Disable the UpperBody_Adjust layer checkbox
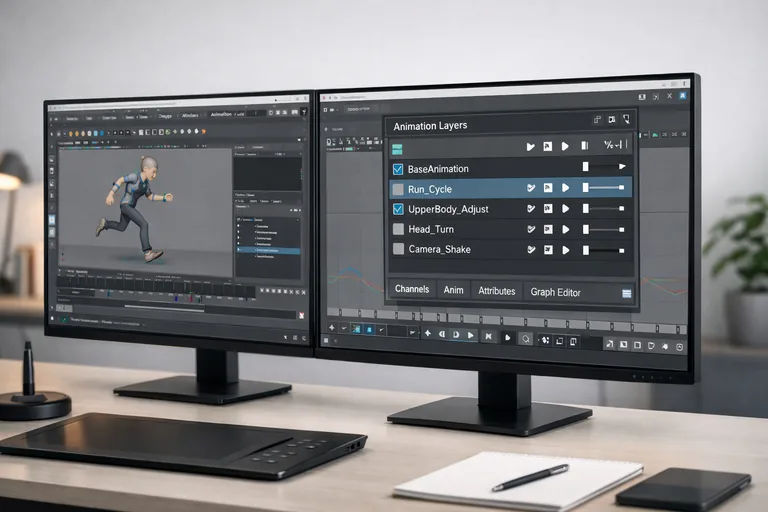The width and height of the screenshot is (768, 512). tap(398, 209)
